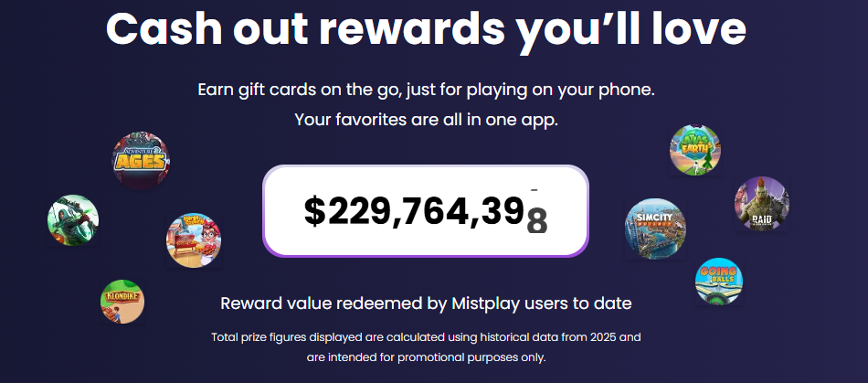868x383 pixels.
Task: Click the "Earn gift cards on the go" line
Action: click(x=427, y=90)
